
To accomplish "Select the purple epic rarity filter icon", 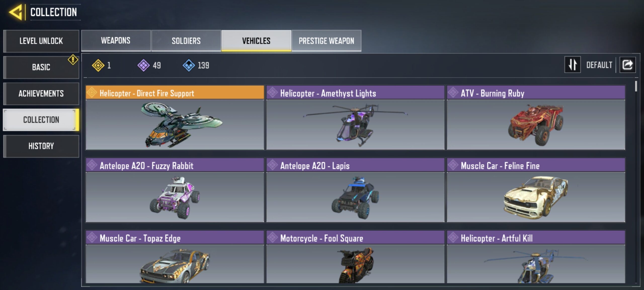I will click(143, 65).
